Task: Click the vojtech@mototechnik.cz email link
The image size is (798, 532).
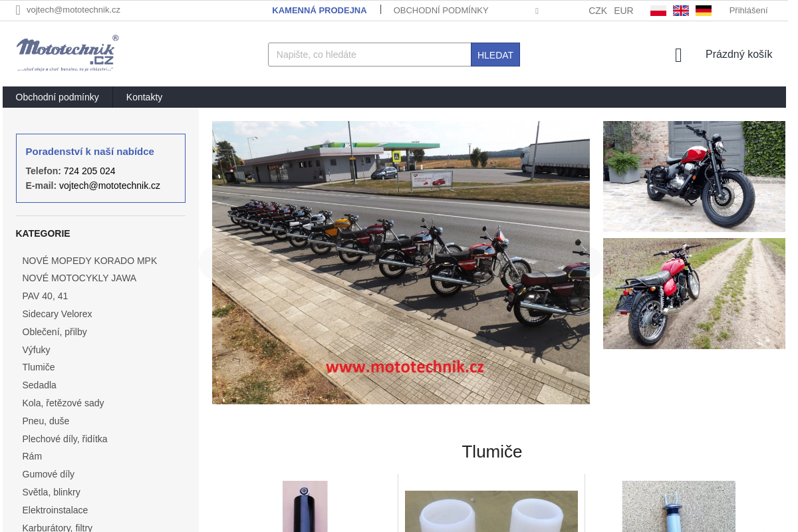Action: [74, 10]
